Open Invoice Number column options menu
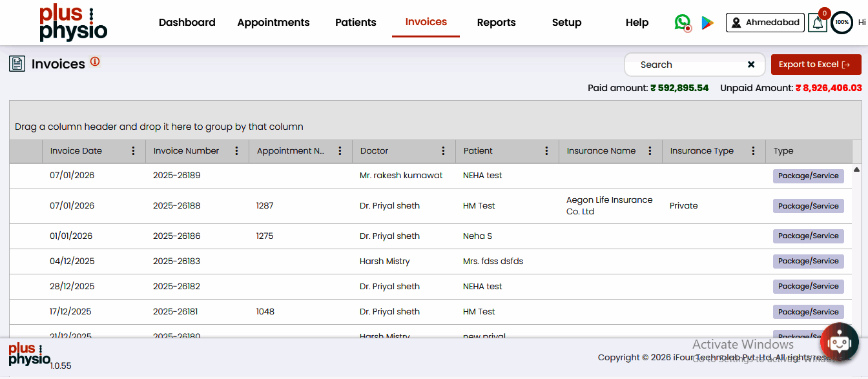The height and width of the screenshot is (379, 868). [x=237, y=151]
